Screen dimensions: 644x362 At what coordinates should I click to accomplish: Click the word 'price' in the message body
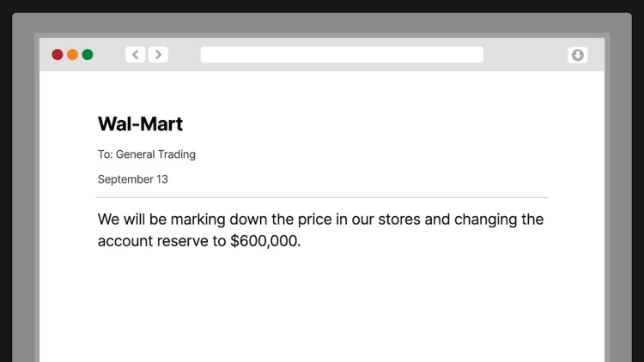[314, 220]
